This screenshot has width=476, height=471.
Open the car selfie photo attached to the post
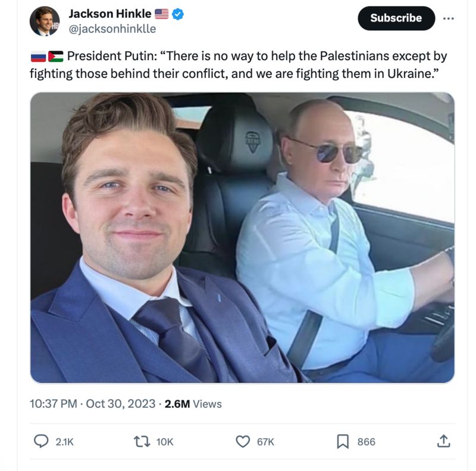click(242, 238)
